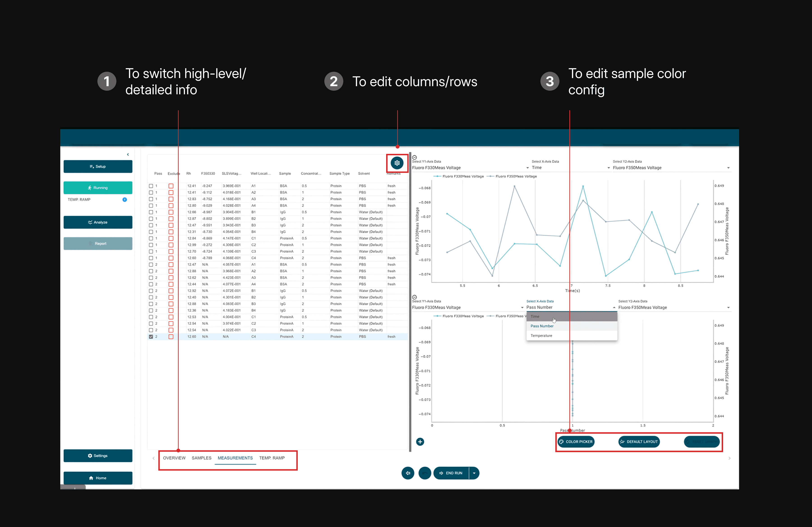Uncheck the selected last row checkbox
Screen dimensions: 812x527
151,337
